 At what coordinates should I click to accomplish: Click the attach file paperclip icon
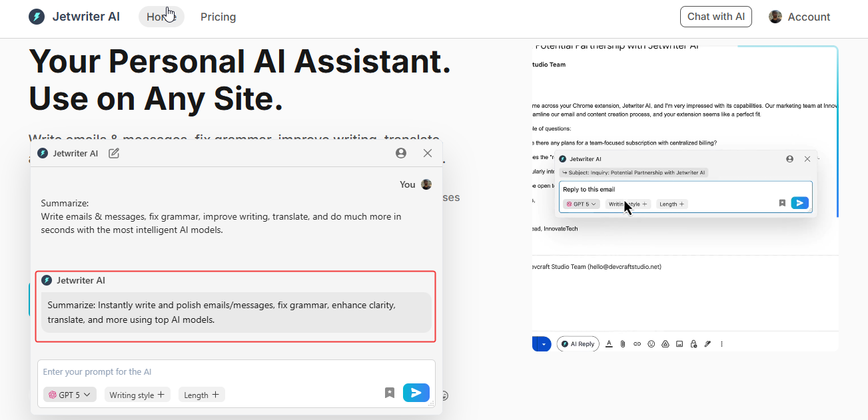coord(623,344)
